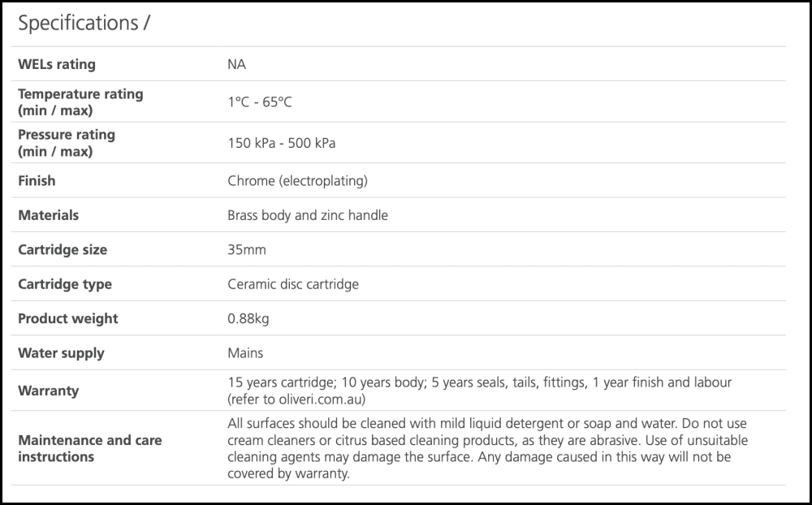Select Brass body and zinc handle text
812x505 pixels.
pos(308,215)
